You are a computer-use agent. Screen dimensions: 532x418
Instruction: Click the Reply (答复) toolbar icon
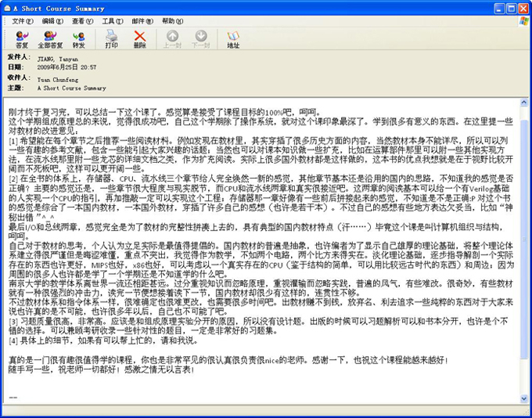click(21, 39)
